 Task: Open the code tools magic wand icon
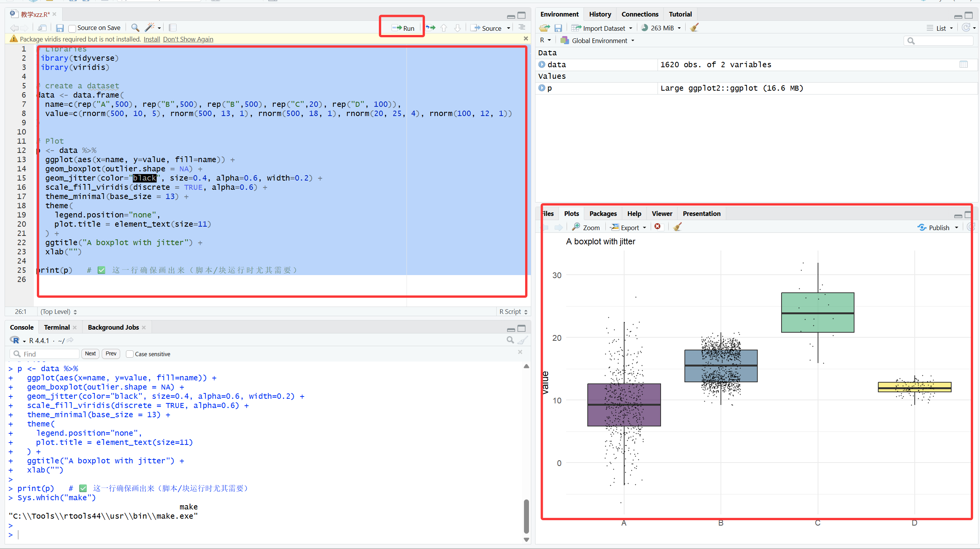pyautogui.click(x=150, y=28)
